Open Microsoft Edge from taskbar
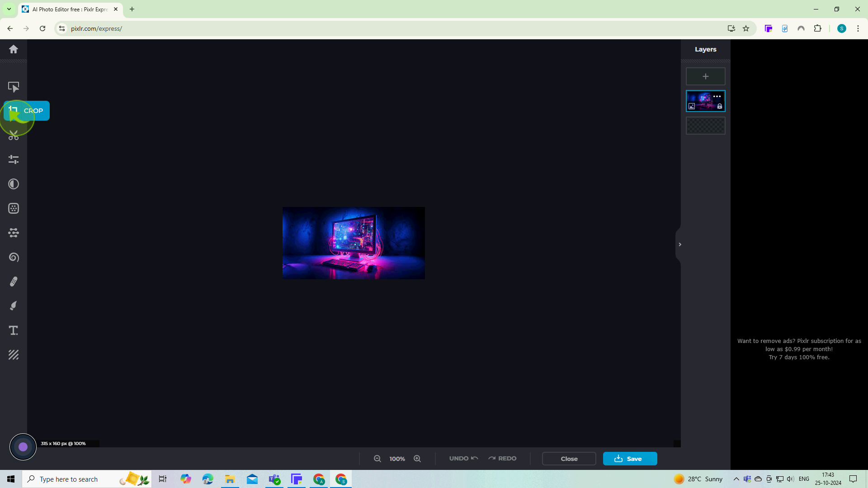Image resolution: width=868 pixels, height=488 pixels. [208, 479]
